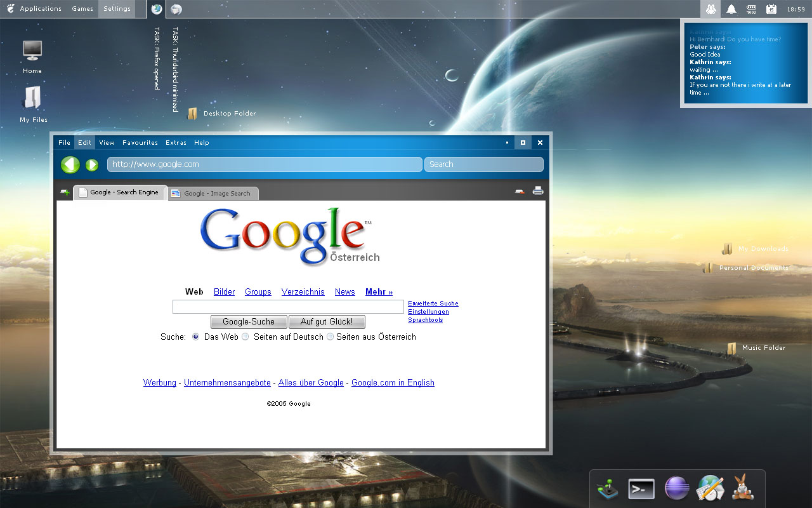Open the Games panel menu
812x508 pixels.
click(x=82, y=9)
